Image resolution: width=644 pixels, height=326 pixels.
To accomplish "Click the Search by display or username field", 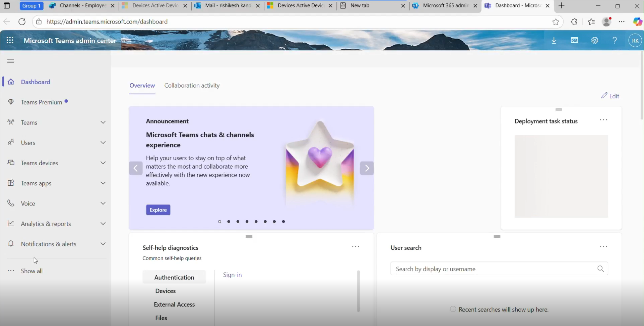I will (x=492, y=269).
